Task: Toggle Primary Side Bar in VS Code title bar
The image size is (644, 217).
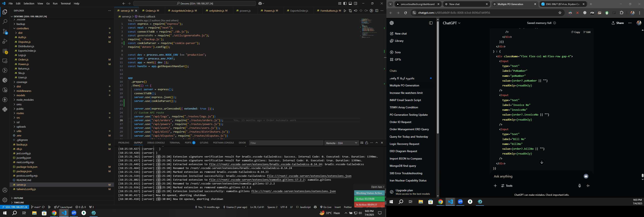Action: [345, 3]
